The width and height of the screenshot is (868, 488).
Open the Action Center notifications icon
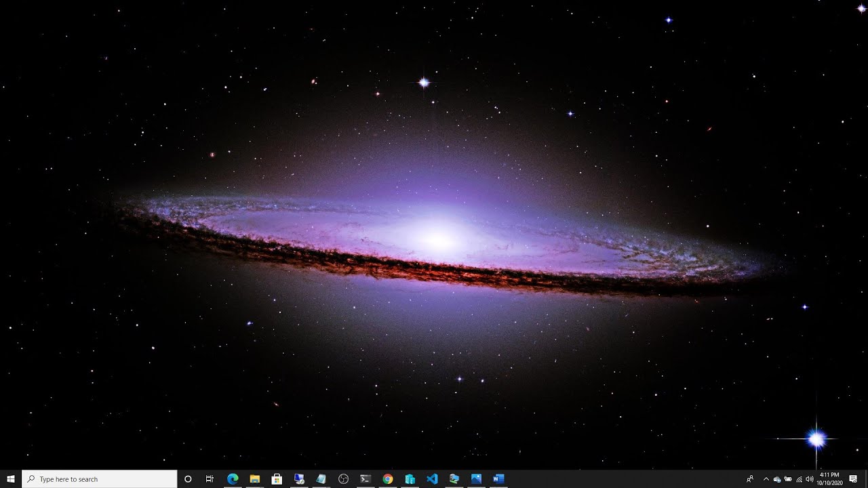point(853,479)
